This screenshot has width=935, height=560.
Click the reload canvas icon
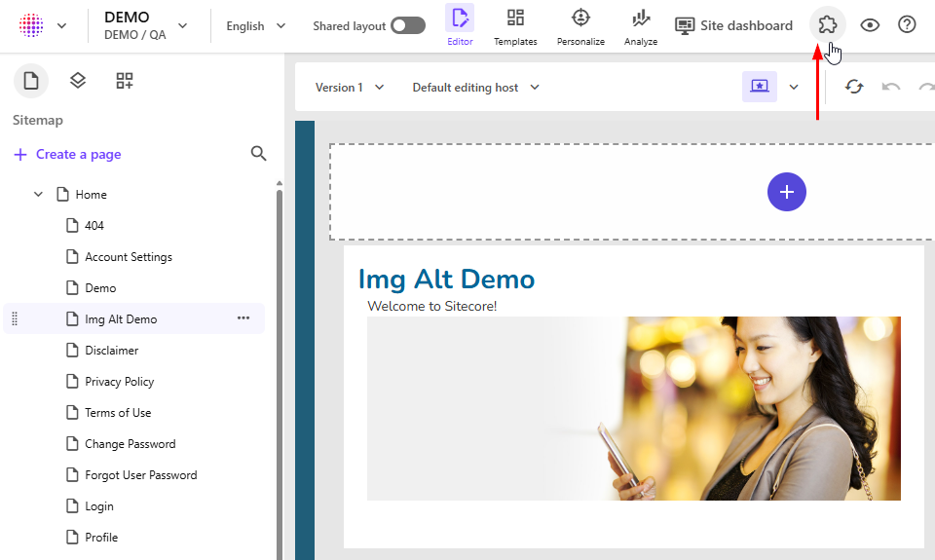(854, 87)
